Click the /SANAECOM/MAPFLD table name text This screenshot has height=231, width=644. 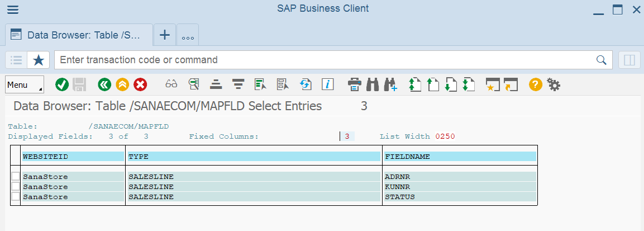128,126
